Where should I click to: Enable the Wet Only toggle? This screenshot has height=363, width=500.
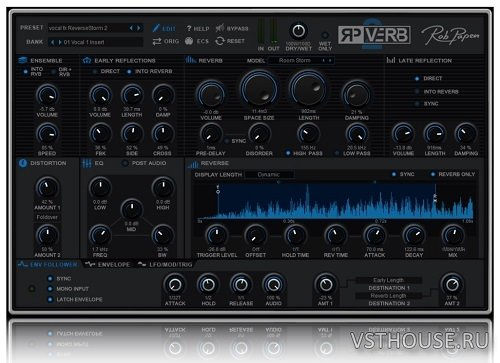pyautogui.click(x=325, y=34)
